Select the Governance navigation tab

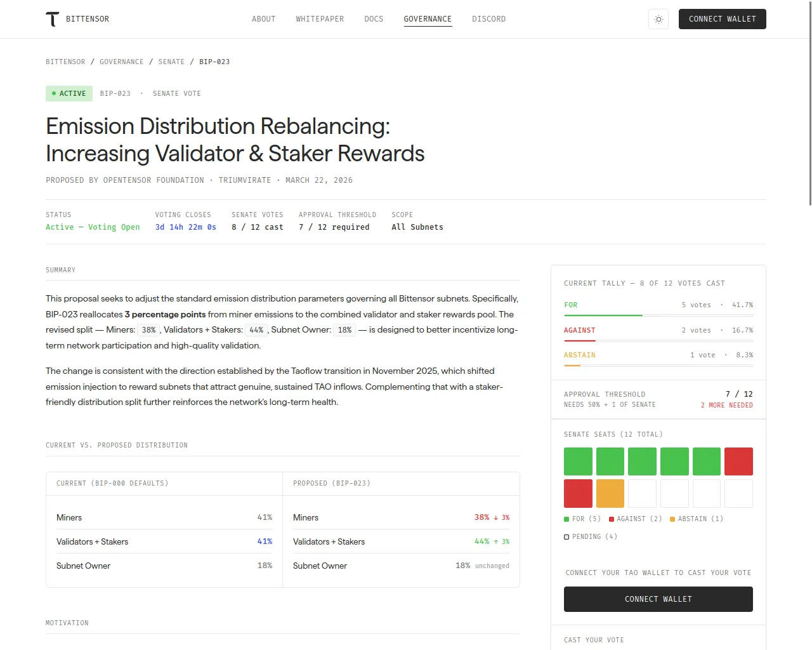pos(428,19)
